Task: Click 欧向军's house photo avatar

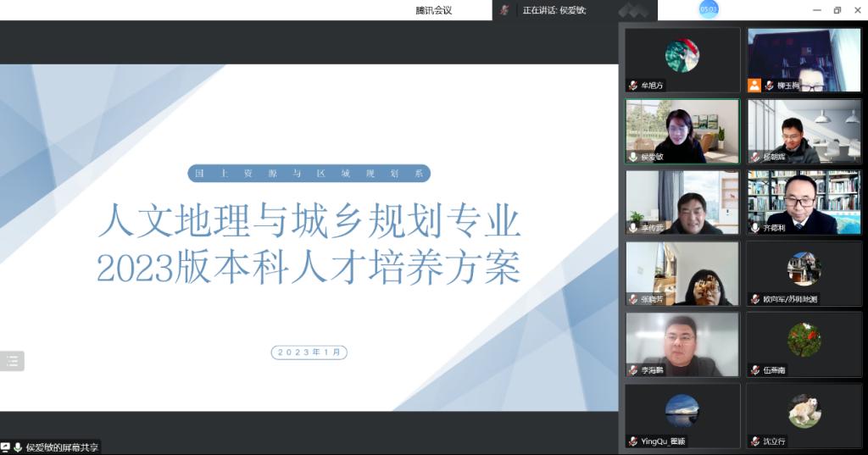Action: pyautogui.click(x=804, y=268)
